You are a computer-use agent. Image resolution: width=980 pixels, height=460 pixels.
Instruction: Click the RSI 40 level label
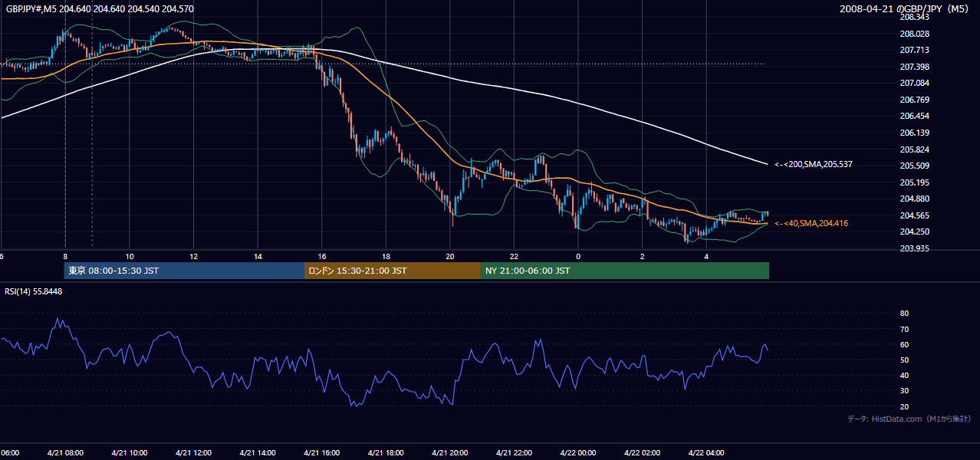(904, 375)
